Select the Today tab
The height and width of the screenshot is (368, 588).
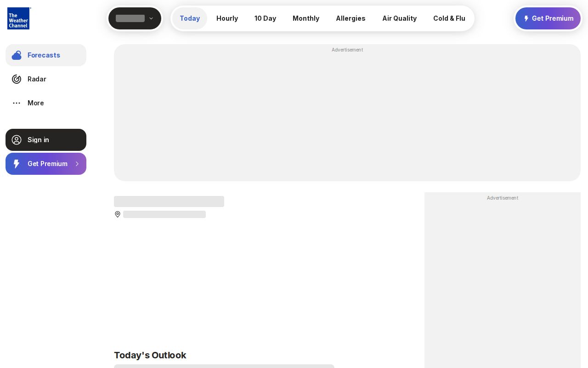190,18
